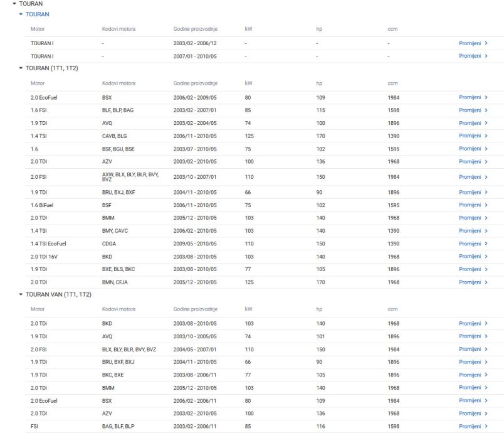Click arrow icon for VAN 1.9 TDI AVQ 2003/10 row

point(486,336)
